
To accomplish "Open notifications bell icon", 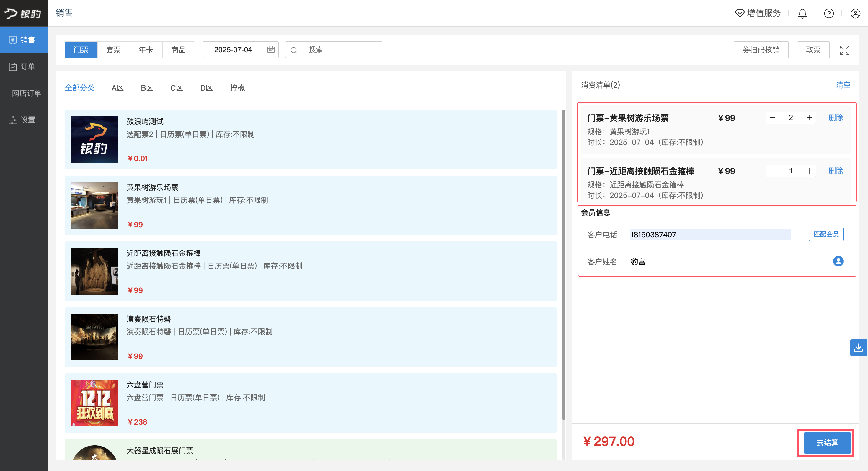I will click(x=802, y=14).
